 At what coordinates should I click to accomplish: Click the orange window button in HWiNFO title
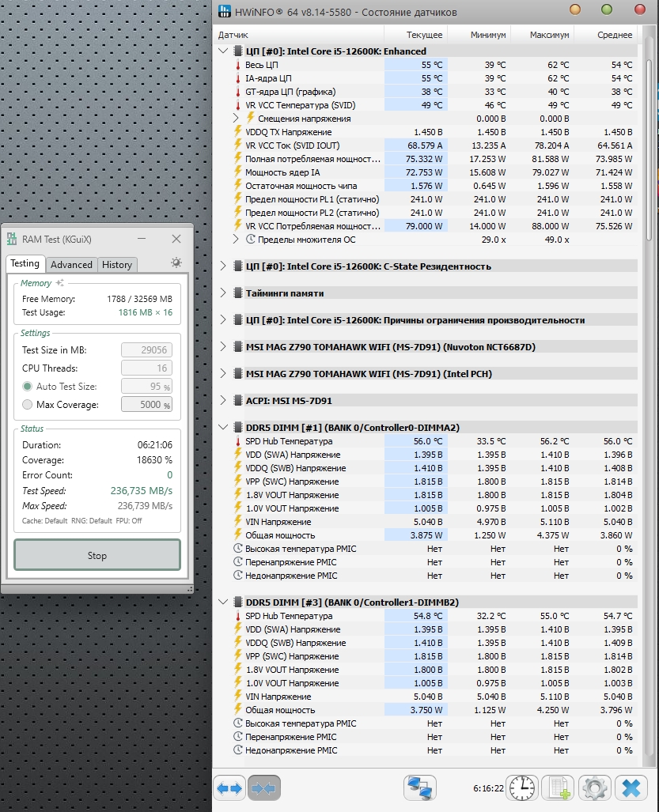pyautogui.click(x=575, y=9)
